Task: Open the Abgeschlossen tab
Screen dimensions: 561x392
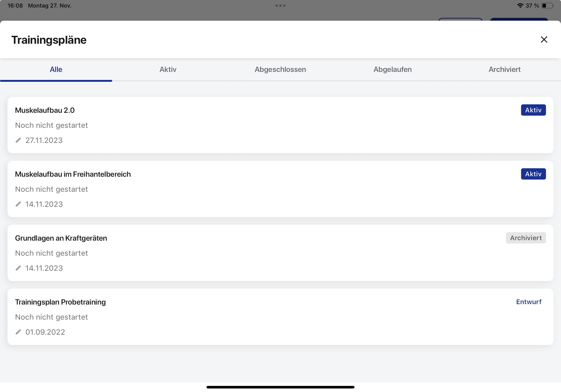Action: 280,69
